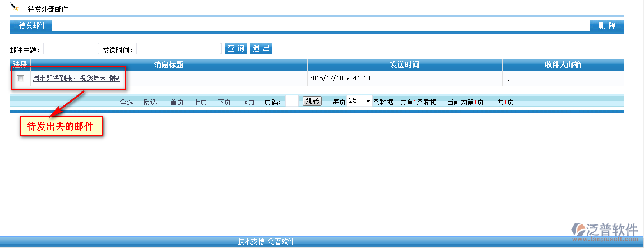Click the 收件人邮箱 column header
Image resolution: width=644 pixels, height=248 pixels.
(563, 65)
